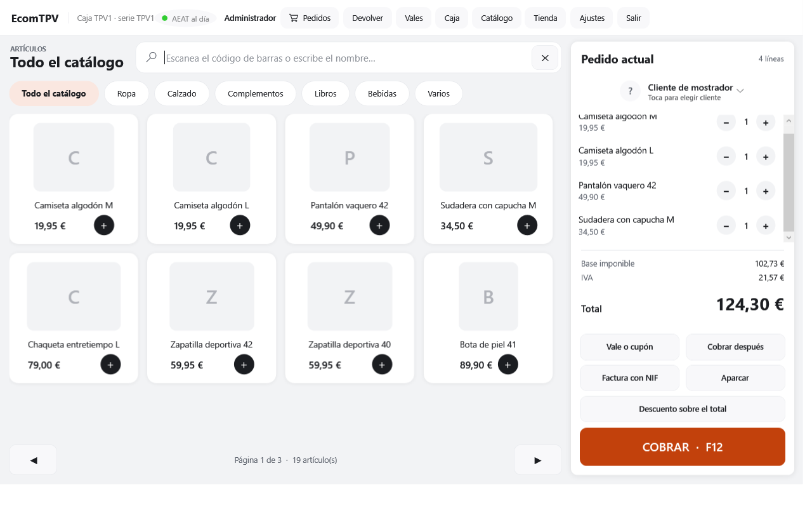Click the magnifying glass search icon
The width and height of the screenshot is (812, 508).
(x=151, y=58)
